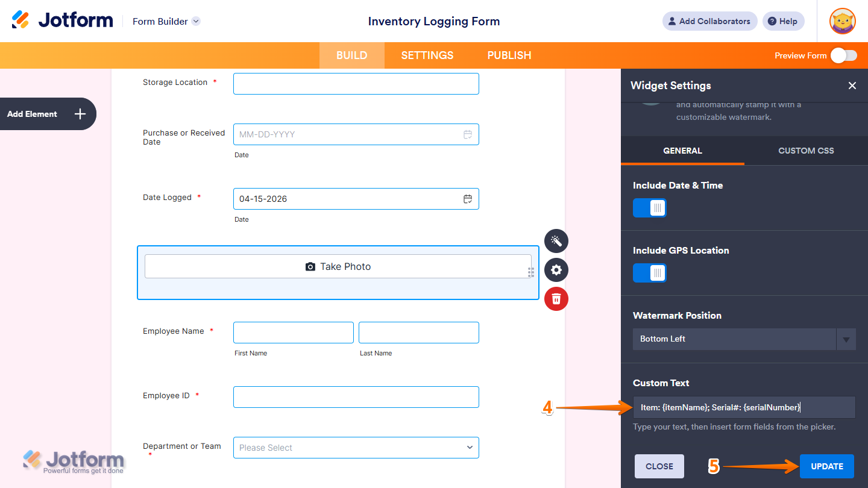Image resolution: width=868 pixels, height=488 pixels.
Task: Switch to the PUBLISH tab
Action: [509, 55]
